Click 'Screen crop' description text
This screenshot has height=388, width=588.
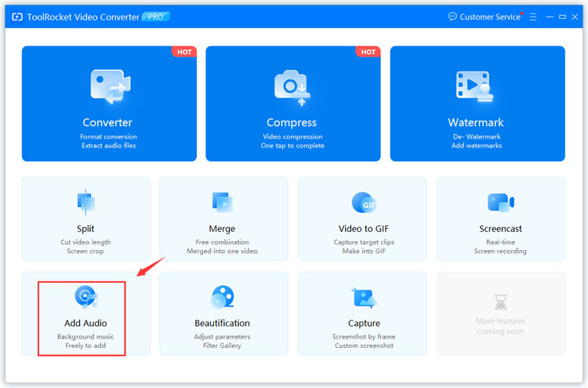(x=85, y=251)
